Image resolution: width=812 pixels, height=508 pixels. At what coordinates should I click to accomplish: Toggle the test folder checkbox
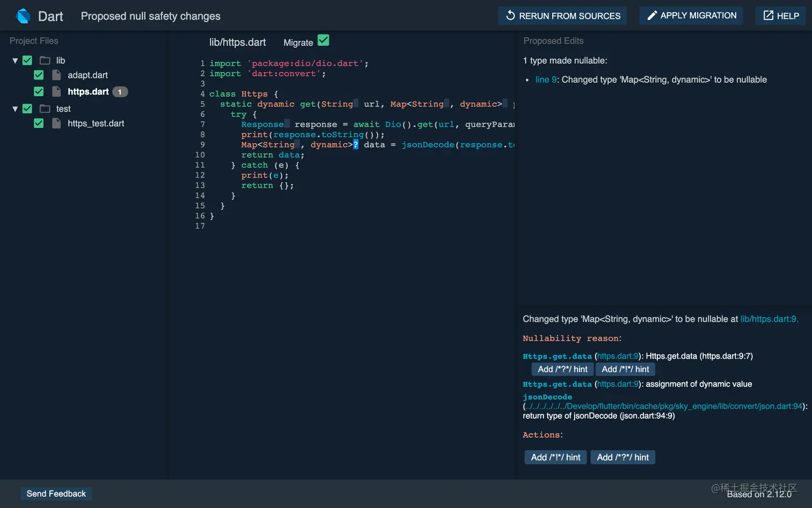(27, 109)
